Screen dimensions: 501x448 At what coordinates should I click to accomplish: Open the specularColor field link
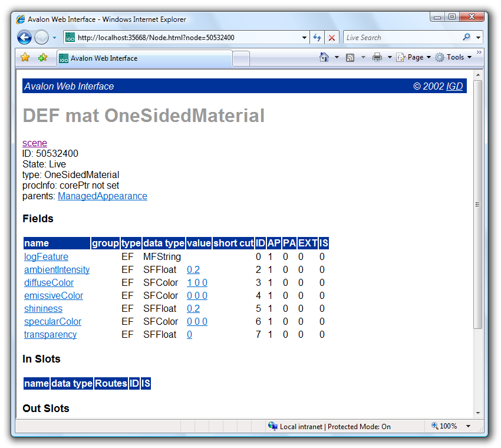coord(52,321)
